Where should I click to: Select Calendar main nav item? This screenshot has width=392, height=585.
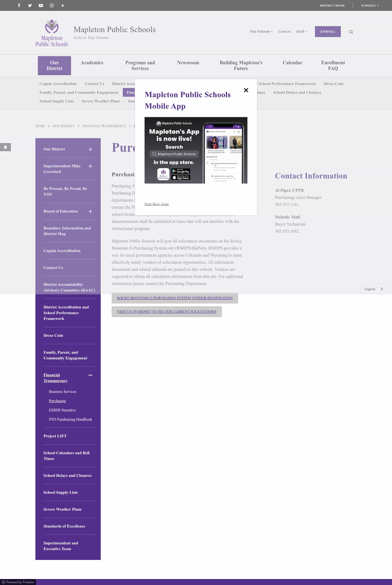[292, 63]
